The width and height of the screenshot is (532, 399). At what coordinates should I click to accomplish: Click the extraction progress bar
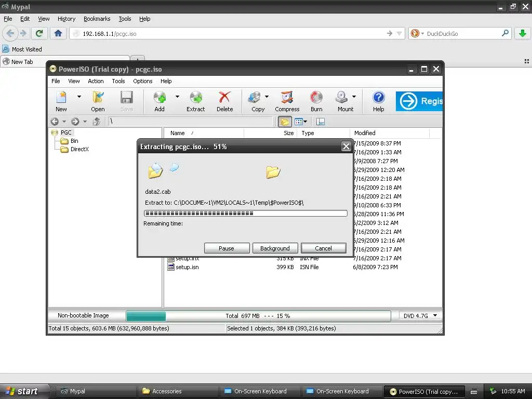(245, 213)
